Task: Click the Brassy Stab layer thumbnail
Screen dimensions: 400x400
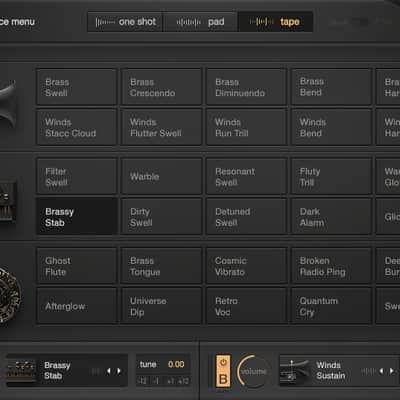Action: 21,371
